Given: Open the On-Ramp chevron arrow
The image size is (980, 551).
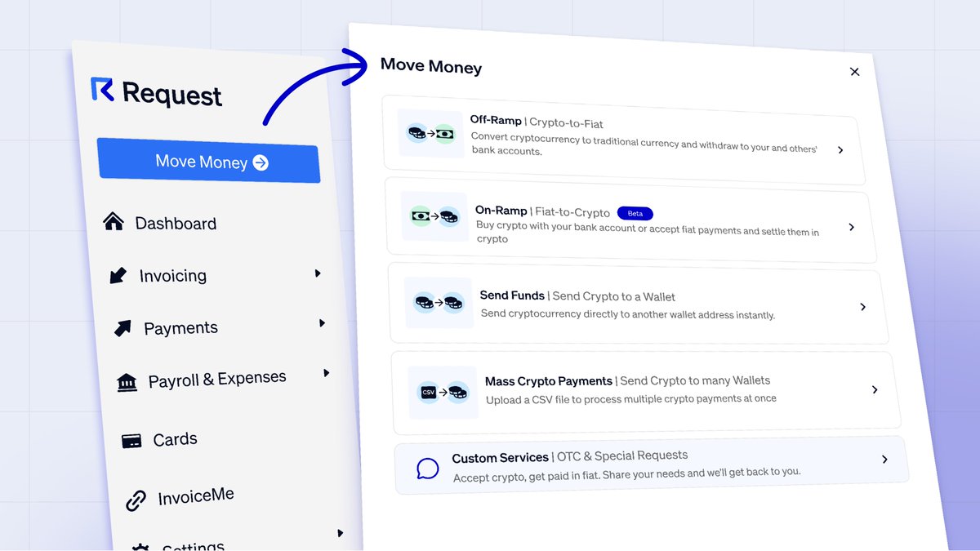Looking at the screenshot, I should point(852,227).
